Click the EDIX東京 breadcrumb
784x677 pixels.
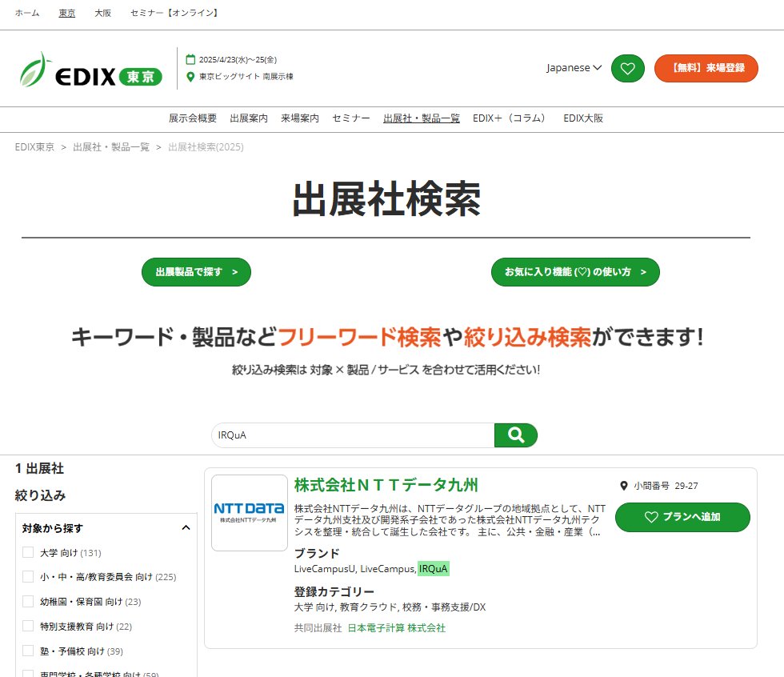click(34, 147)
